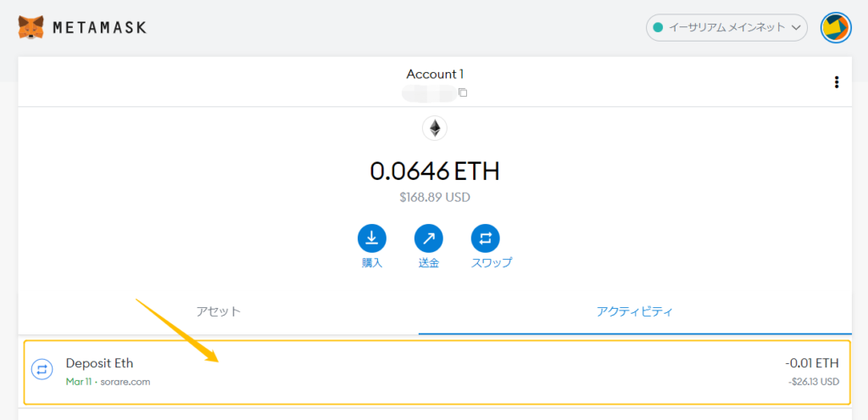868x420 pixels.
Task: Click the Mar 11 transaction date
Action: click(x=78, y=382)
